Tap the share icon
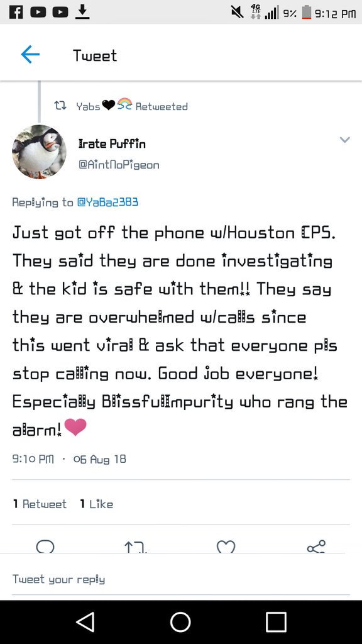This screenshot has height=644, width=362. pos(316,547)
